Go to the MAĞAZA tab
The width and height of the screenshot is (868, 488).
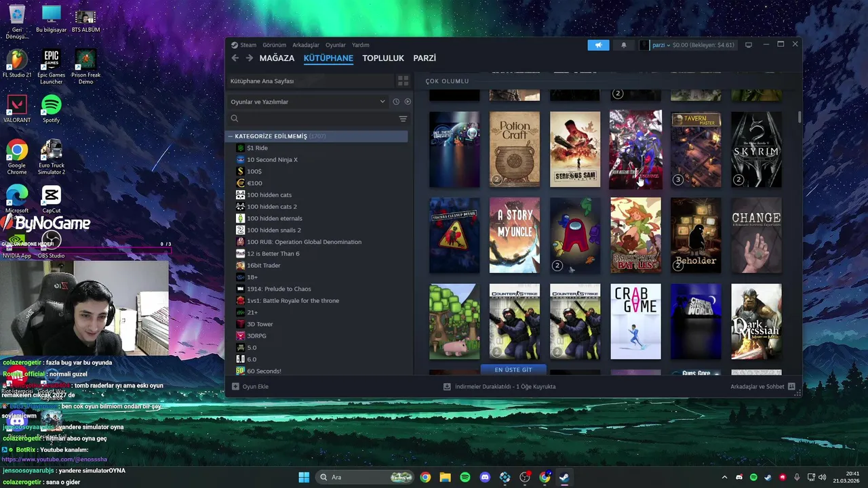277,58
